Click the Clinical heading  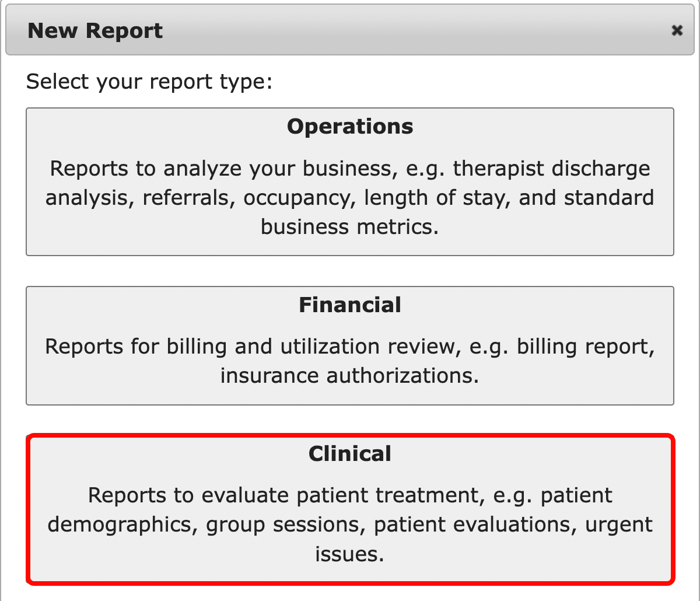pos(349,453)
